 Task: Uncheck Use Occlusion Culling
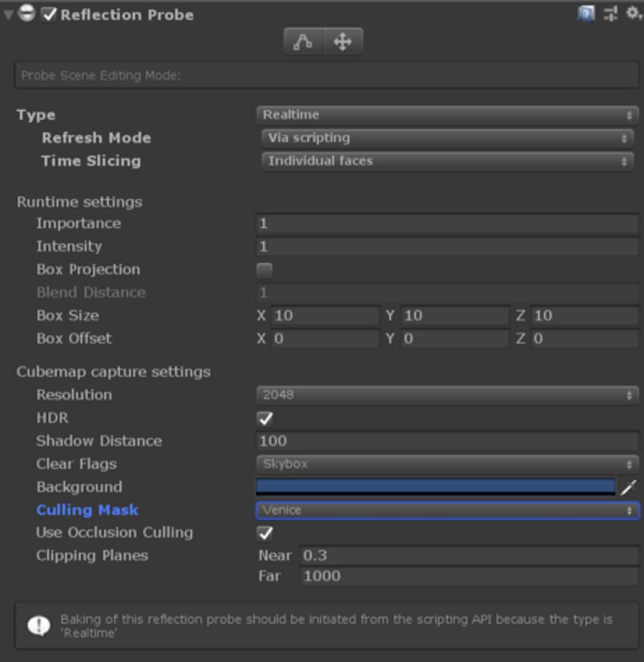[x=265, y=533]
